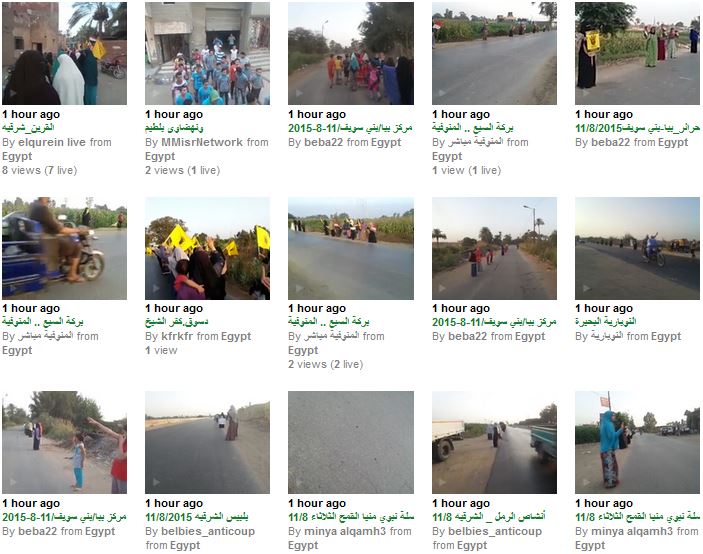Open MMisrNetwork children crowd video thumbnail
703x554 pixels.
[208, 53]
